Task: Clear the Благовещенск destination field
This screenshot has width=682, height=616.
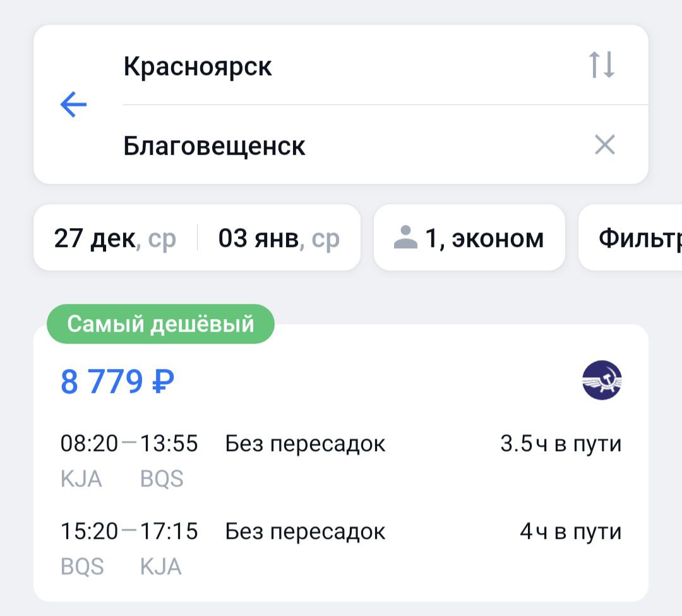Action: coord(604,145)
